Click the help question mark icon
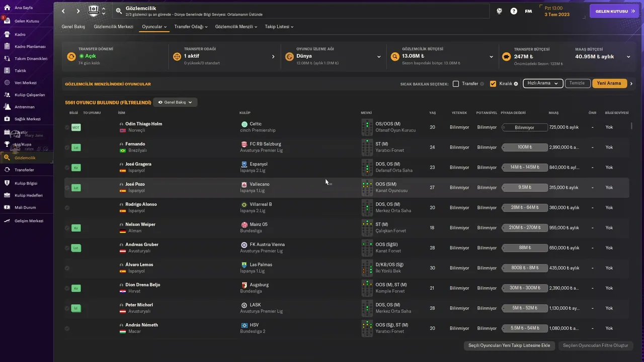 point(514,11)
